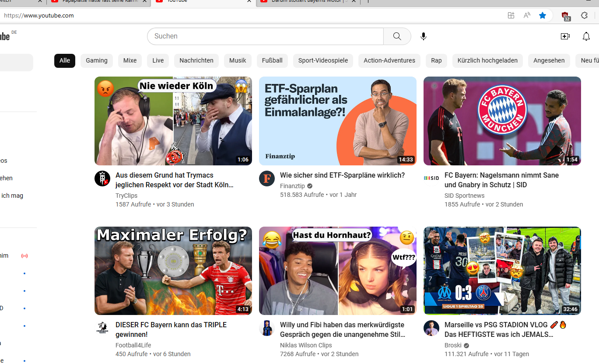Open the Maximaler Erfolg? video thumbnail
This screenshot has width=599, height=364.
point(173,271)
